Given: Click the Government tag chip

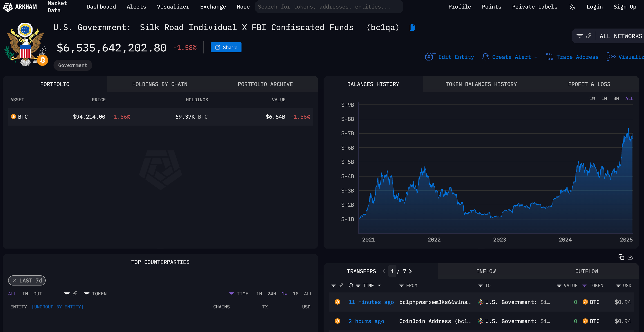Looking at the screenshot, I should (73, 65).
